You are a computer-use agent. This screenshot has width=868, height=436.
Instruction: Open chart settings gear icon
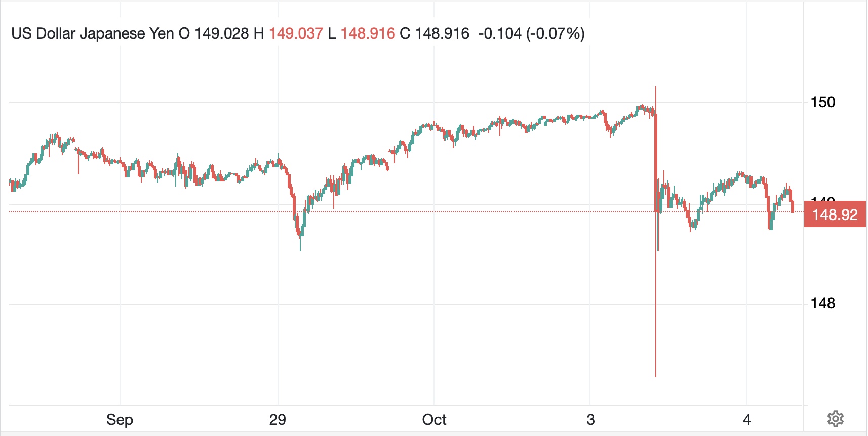[x=835, y=419]
